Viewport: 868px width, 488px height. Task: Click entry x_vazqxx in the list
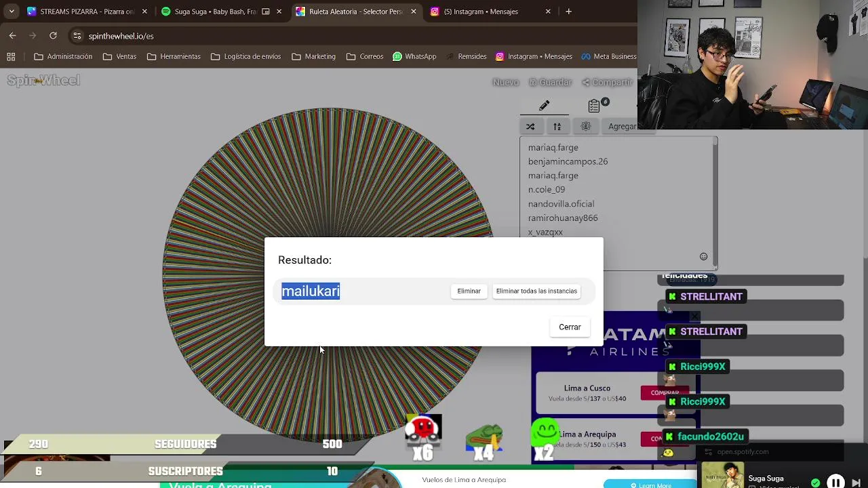click(x=545, y=232)
